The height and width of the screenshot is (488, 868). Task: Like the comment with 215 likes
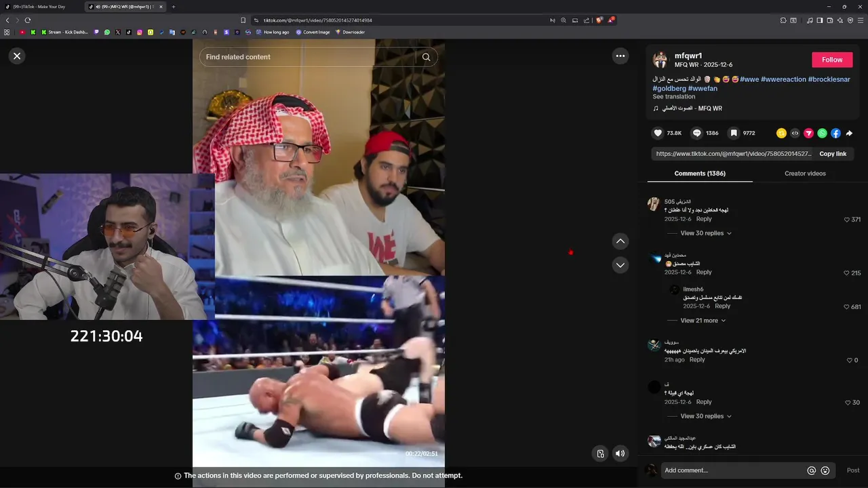pos(847,273)
